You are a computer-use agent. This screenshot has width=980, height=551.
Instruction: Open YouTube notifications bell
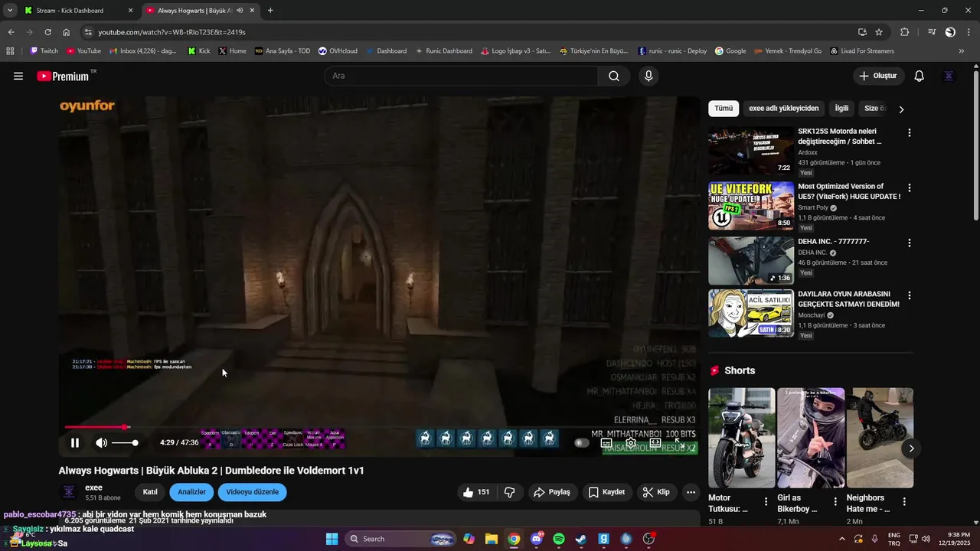920,76
